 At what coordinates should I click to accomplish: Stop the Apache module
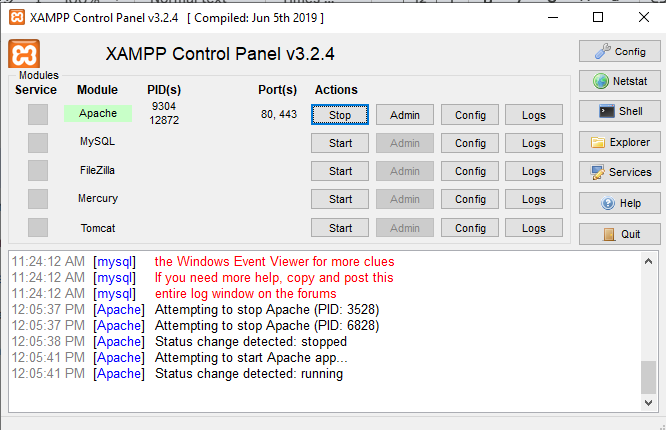[x=340, y=115]
